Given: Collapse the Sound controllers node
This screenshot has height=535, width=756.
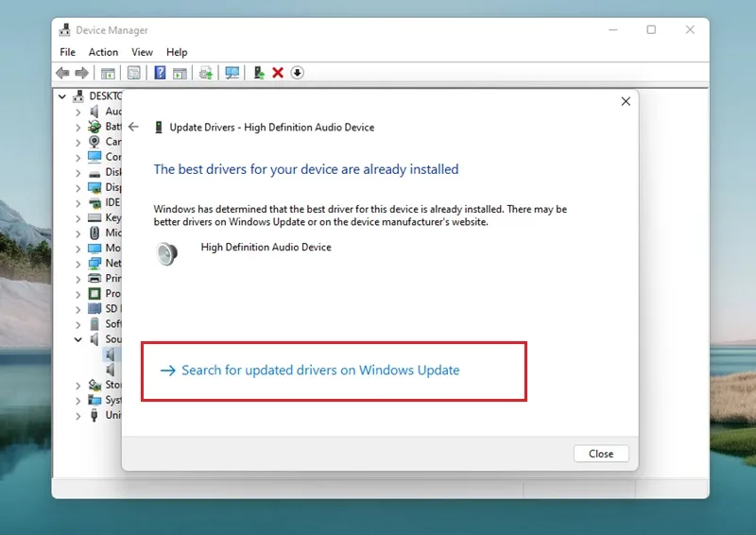Looking at the screenshot, I should (78, 339).
